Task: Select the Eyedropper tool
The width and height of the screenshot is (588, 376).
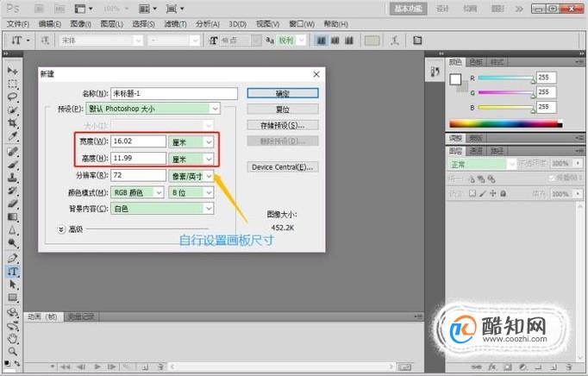Action: tap(12, 136)
